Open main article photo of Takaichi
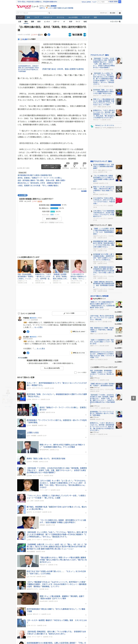This screenshot has width=138, height=644. click(x=29, y=53)
